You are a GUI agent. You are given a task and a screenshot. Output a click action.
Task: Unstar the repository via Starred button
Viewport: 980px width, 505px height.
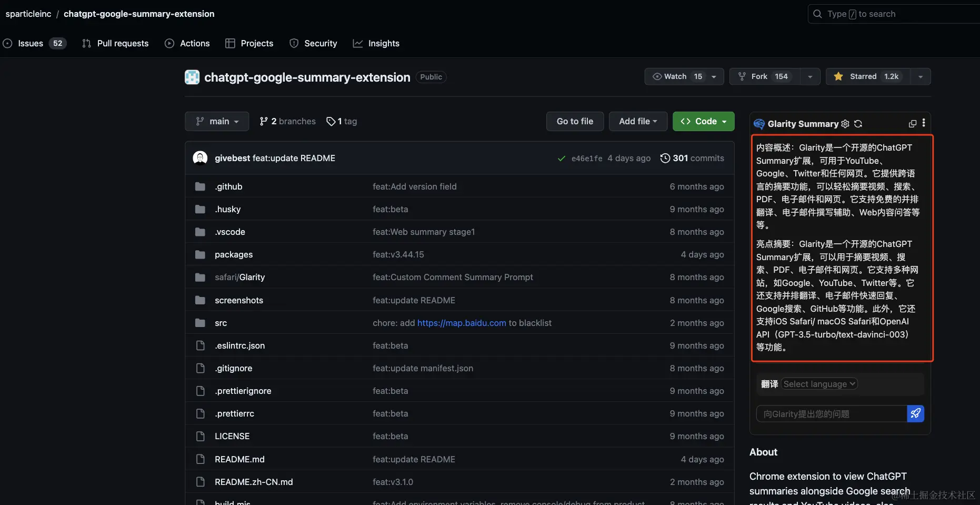[x=869, y=76]
